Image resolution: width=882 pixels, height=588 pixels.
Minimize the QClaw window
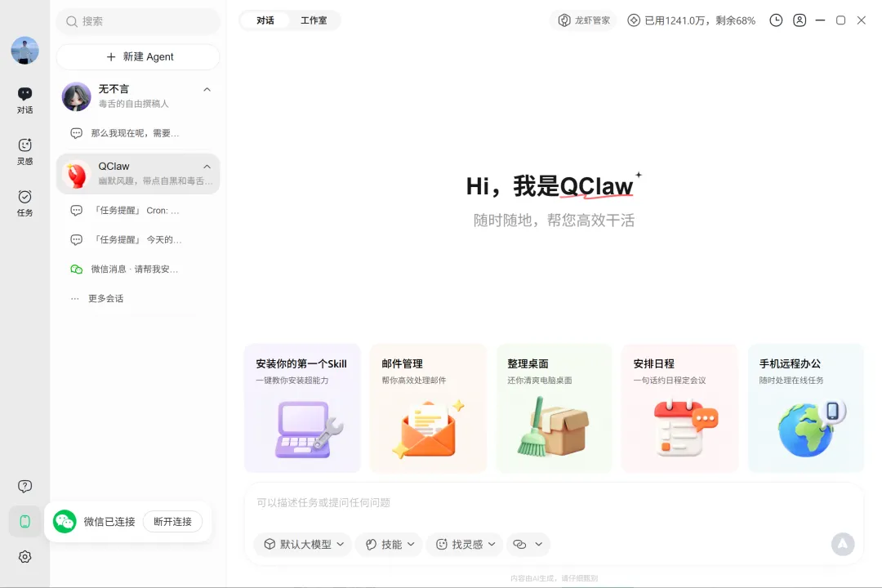click(x=820, y=20)
